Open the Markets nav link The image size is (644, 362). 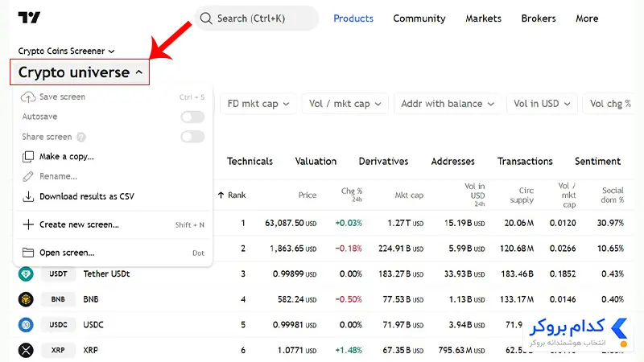coord(484,19)
